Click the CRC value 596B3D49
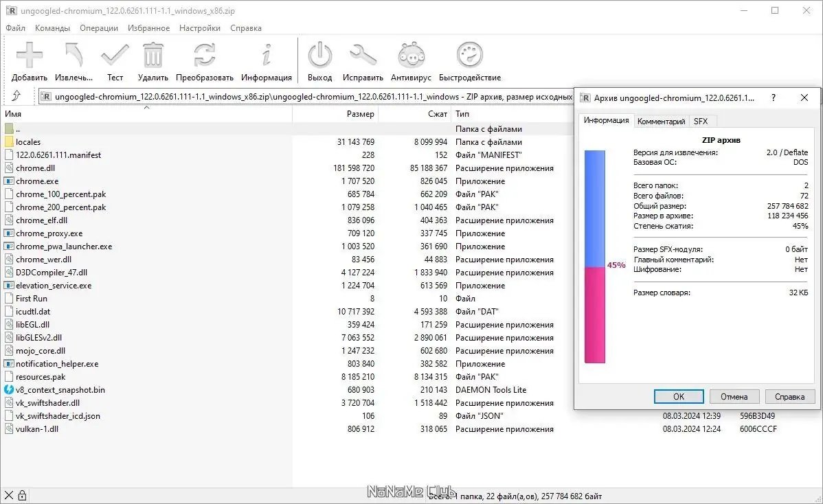 [x=757, y=416]
